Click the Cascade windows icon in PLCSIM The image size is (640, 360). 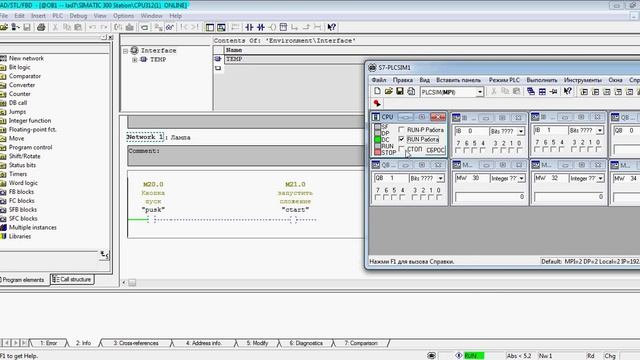pos(531,91)
